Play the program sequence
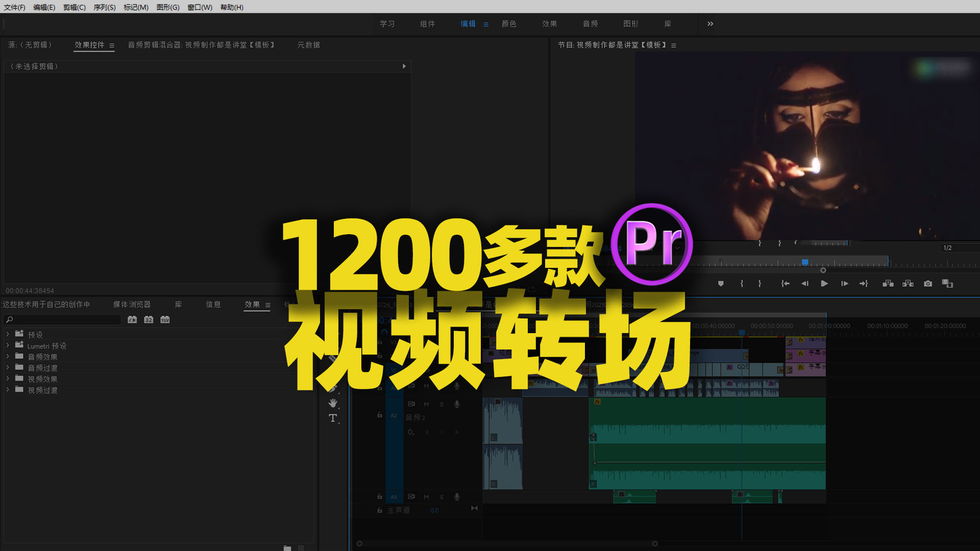 click(824, 284)
